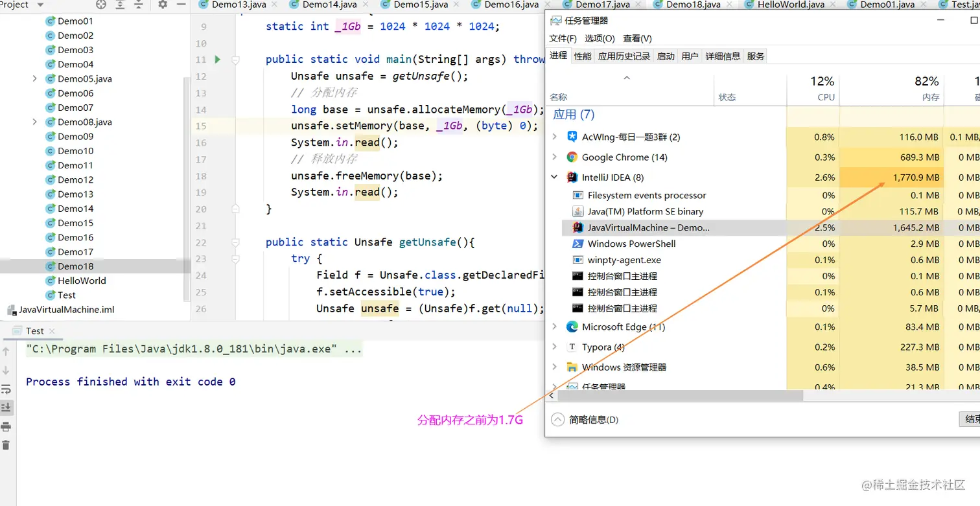The height and width of the screenshot is (506, 980).
Task: Click the Collapse All icon in Project panel
Action: [140, 5]
